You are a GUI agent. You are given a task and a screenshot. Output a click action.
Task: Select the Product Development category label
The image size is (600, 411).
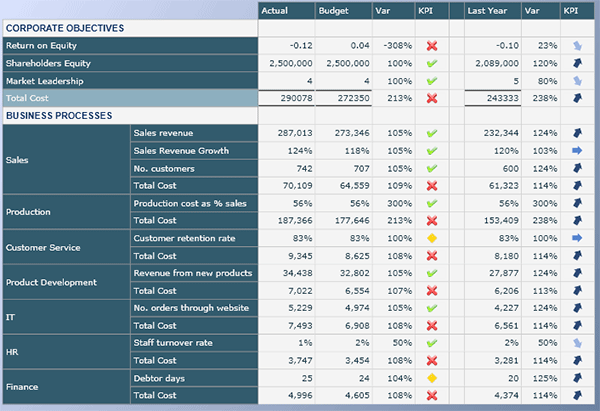51,282
